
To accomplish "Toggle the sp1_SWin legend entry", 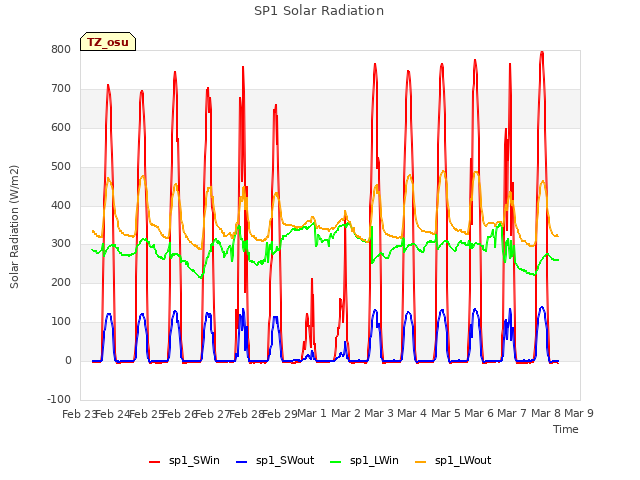I will click(184, 461).
